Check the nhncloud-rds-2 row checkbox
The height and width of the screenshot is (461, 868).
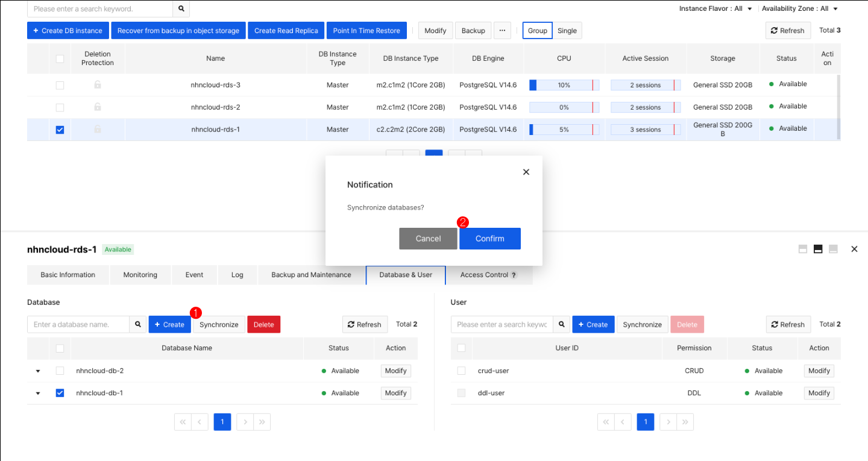(x=60, y=107)
